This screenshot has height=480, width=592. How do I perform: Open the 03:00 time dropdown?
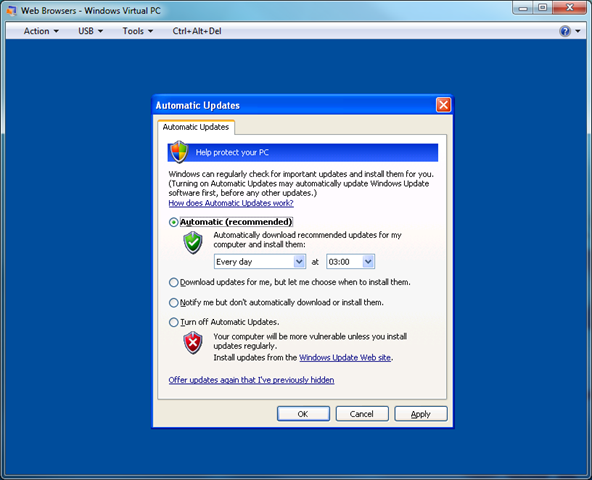[x=350, y=262]
